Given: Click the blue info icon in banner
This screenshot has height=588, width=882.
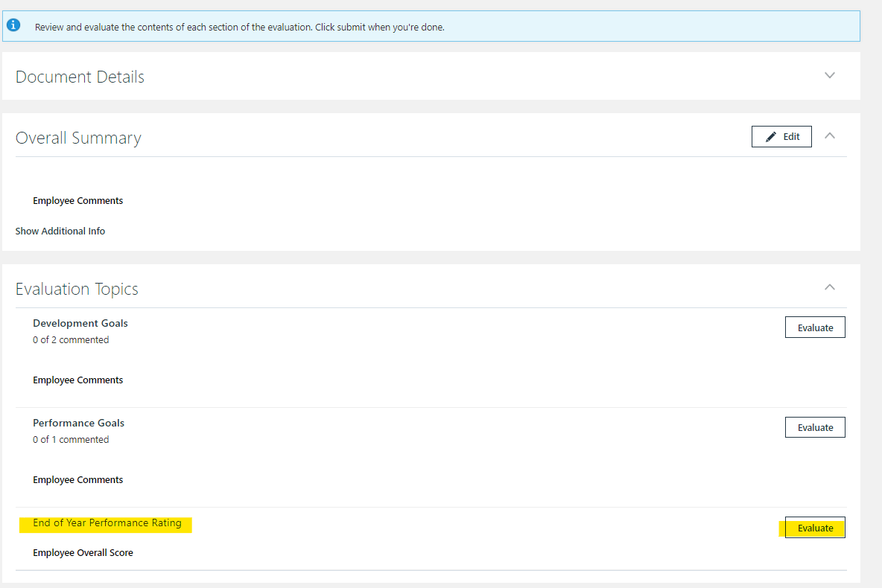Looking at the screenshot, I should [x=13, y=25].
